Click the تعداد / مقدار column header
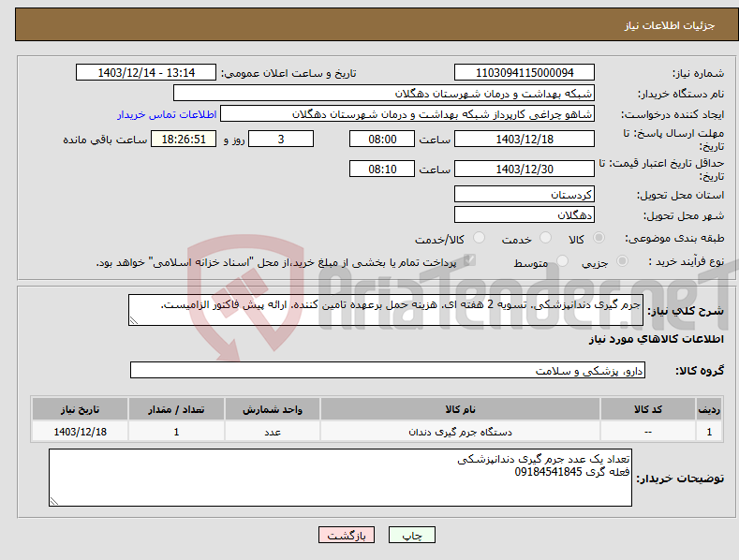This screenshot has height=560, width=739. point(176,409)
